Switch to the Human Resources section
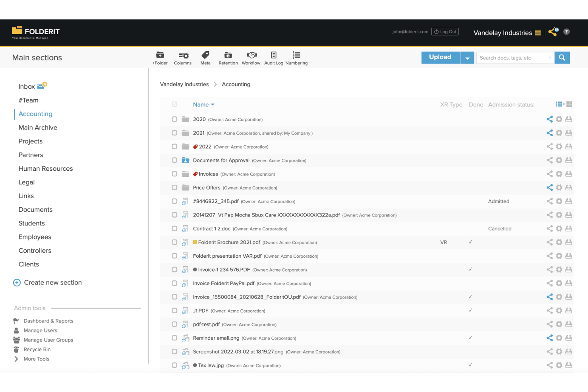The image size is (588, 392). (45, 168)
